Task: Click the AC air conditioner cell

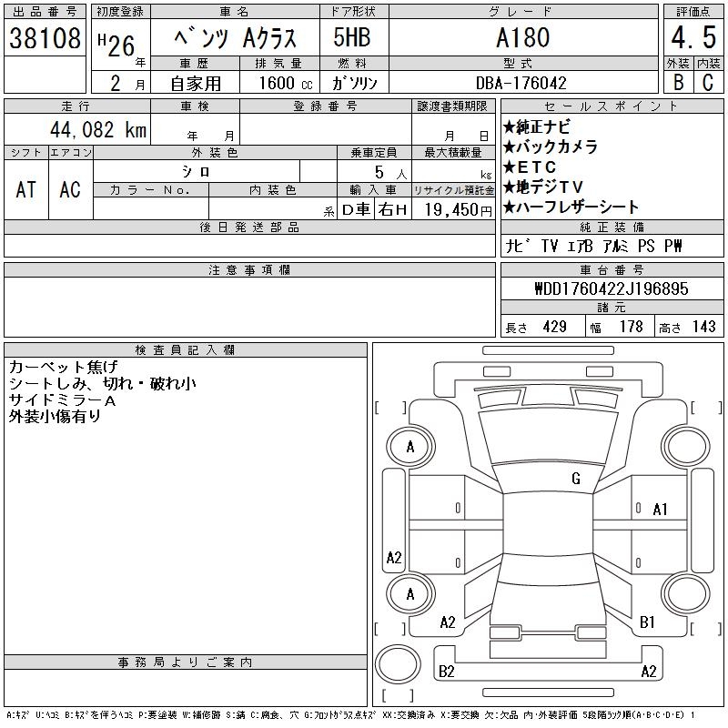Action: (70, 189)
